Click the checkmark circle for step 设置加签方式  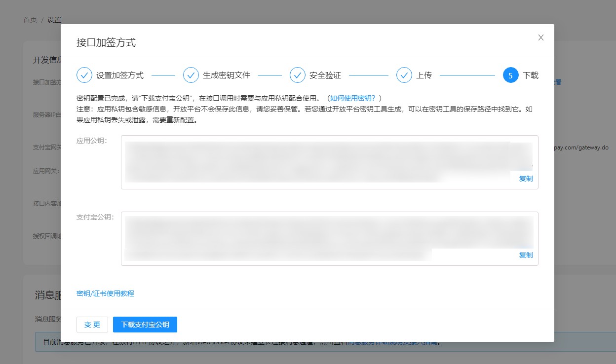click(84, 75)
